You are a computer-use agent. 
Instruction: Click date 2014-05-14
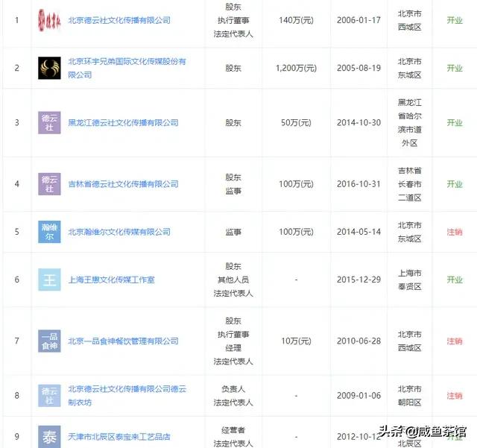point(358,232)
